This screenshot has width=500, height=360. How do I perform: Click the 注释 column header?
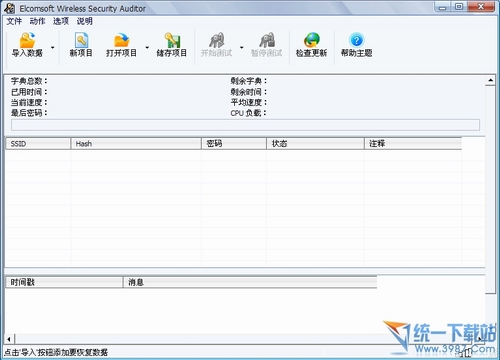coord(413,144)
